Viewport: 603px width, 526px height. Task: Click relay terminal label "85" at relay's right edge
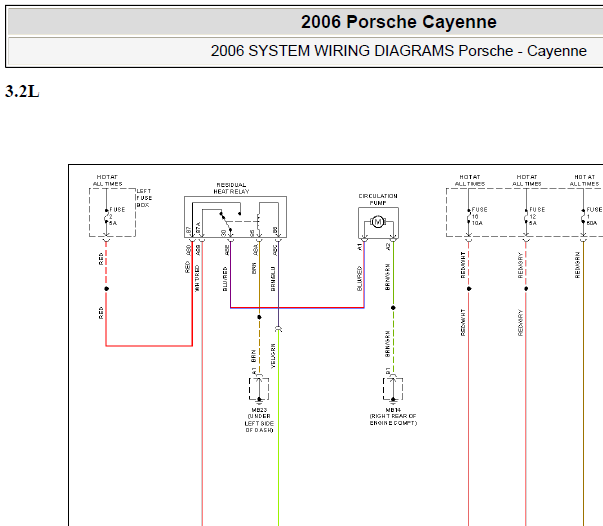[275, 230]
